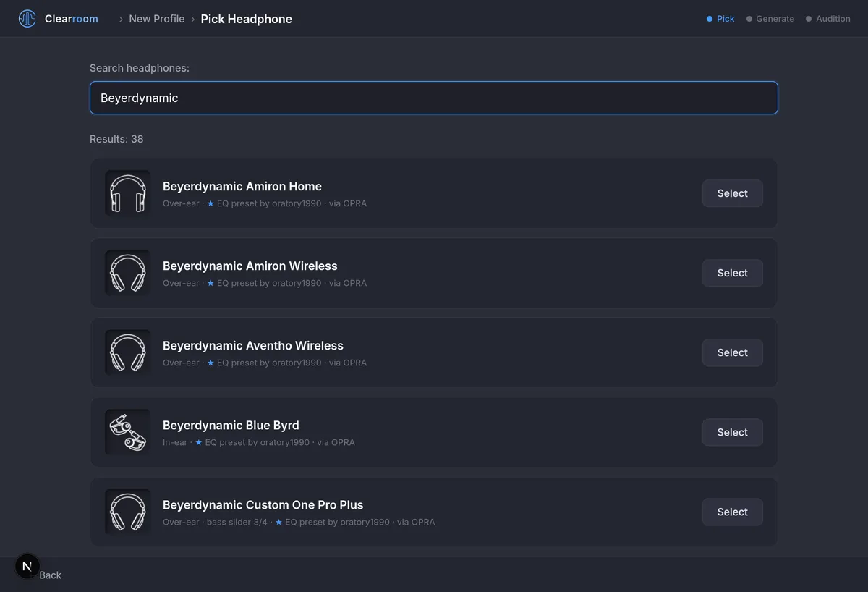The image size is (868, 592).
Task: Click the Aventho Wireless headphone icon
Action: [128, 352]
